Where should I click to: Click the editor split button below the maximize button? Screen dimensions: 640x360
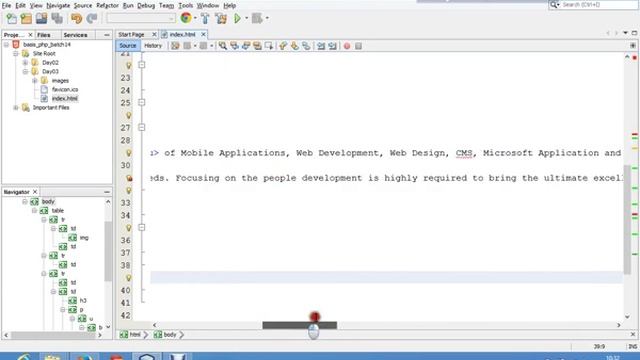click(633, 46)
